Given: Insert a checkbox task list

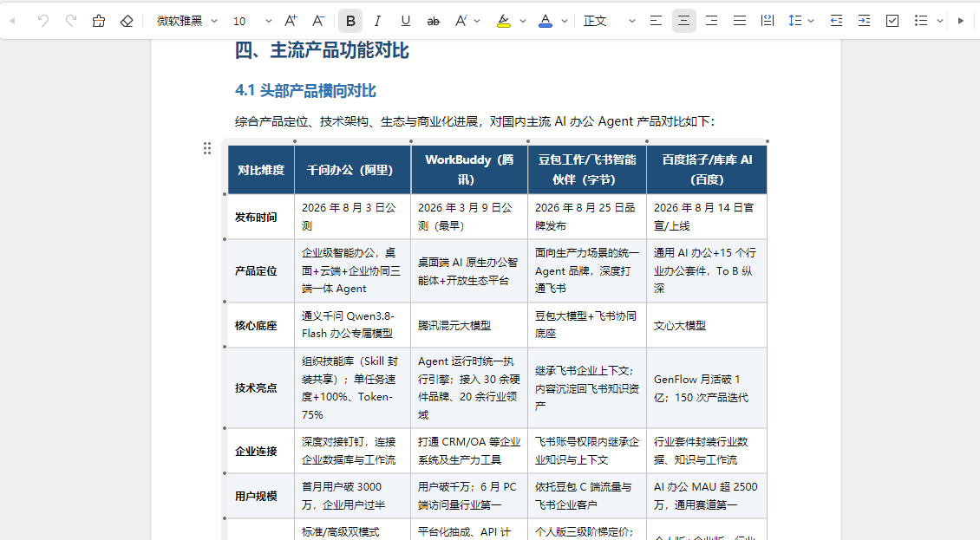Looking at the screenshot, I should [892, 21].
